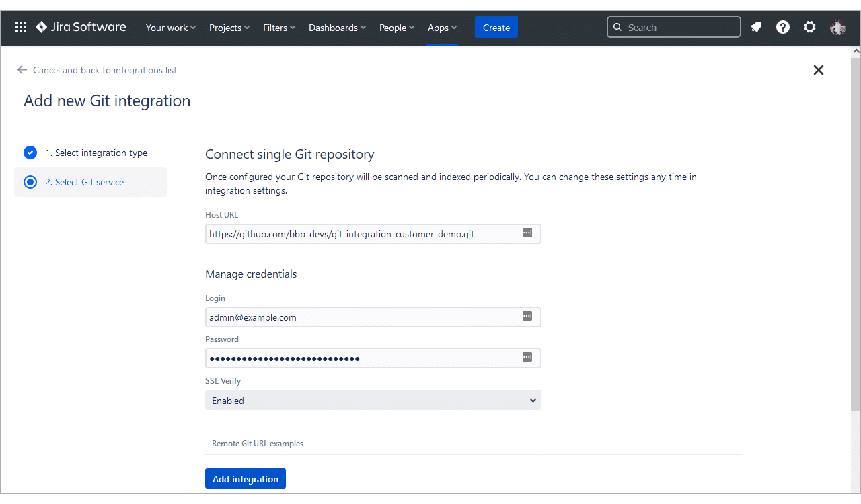The width and height of the screenshot is (861, 504).
Task: Select step 2 Select Git service
Action: pyautogui.click(x=84, y=182)
